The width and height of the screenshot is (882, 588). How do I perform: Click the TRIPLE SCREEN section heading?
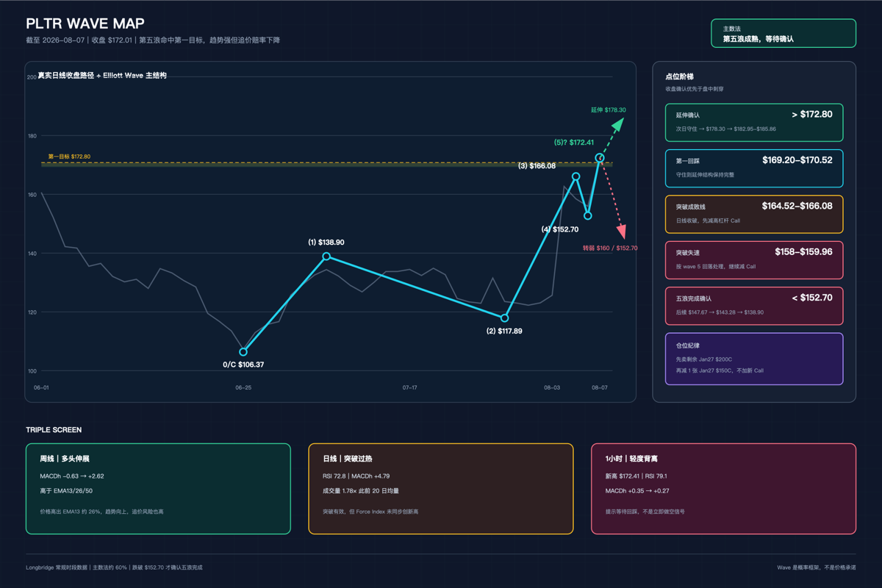tap(54, 430)
